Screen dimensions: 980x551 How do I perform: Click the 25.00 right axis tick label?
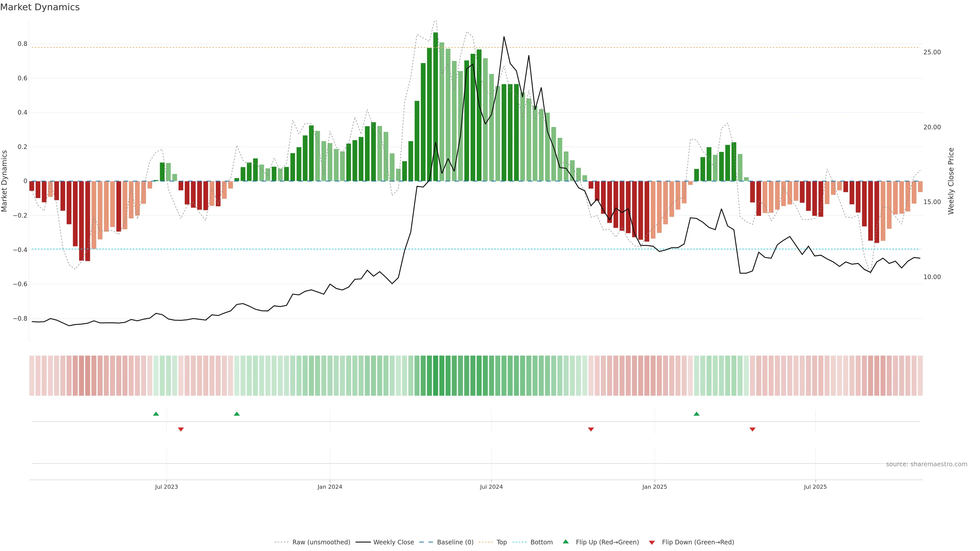(x=932, y=53)
